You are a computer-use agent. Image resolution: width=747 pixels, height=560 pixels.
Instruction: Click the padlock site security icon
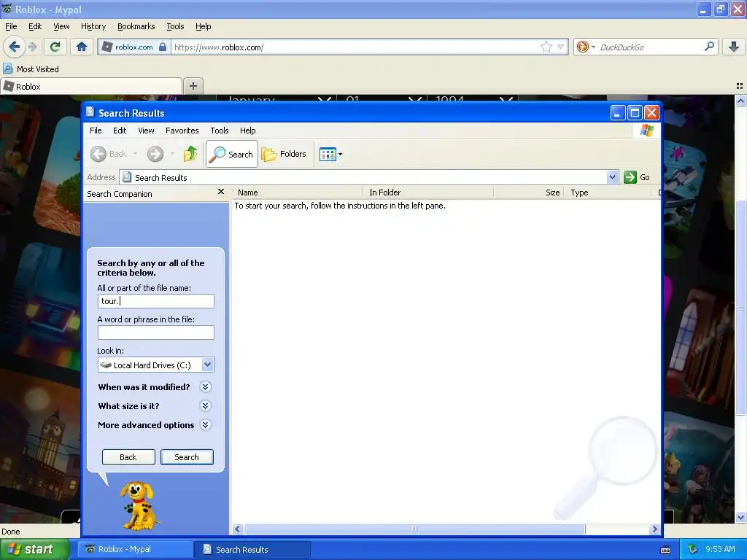coord(163,47)
